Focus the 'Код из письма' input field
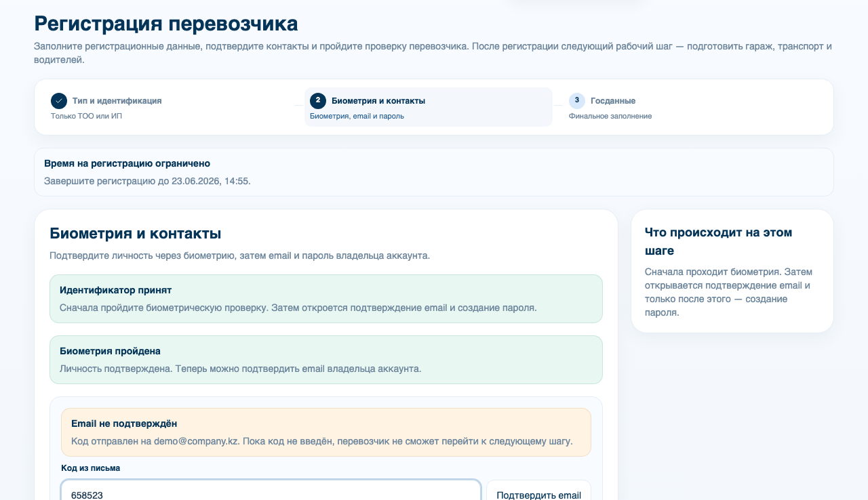This screenshot has width=868, height=500. (x=271, y=491)
